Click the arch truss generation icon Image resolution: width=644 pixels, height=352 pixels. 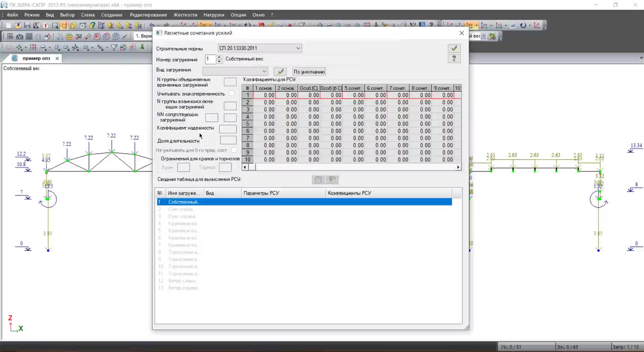pos(19,36)
